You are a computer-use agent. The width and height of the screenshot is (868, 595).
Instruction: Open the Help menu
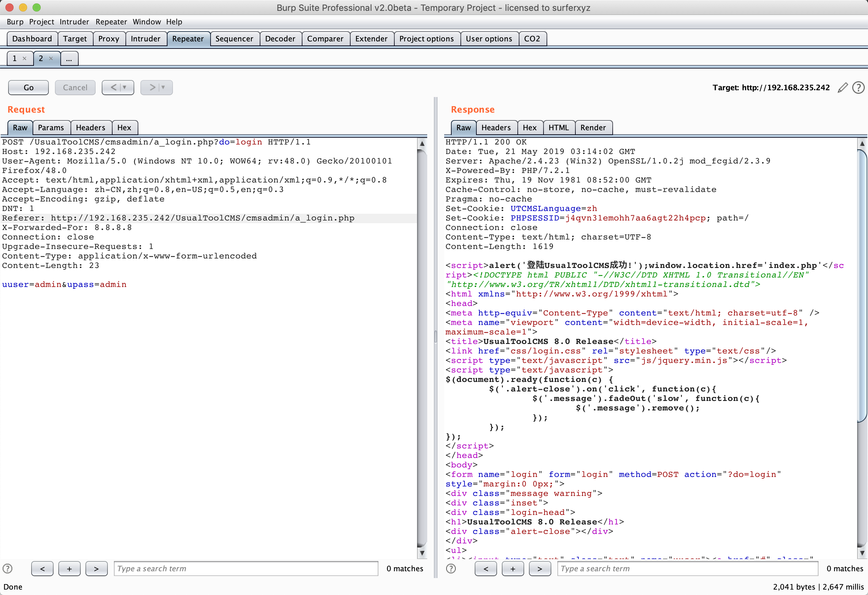click(174, 22)
